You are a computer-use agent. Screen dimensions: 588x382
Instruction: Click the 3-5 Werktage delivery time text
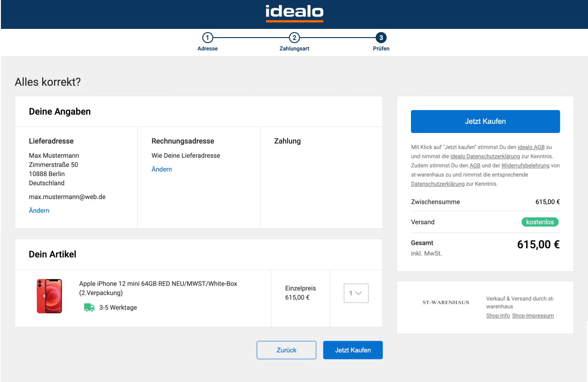pyautogui.click(x=118, y=307)
